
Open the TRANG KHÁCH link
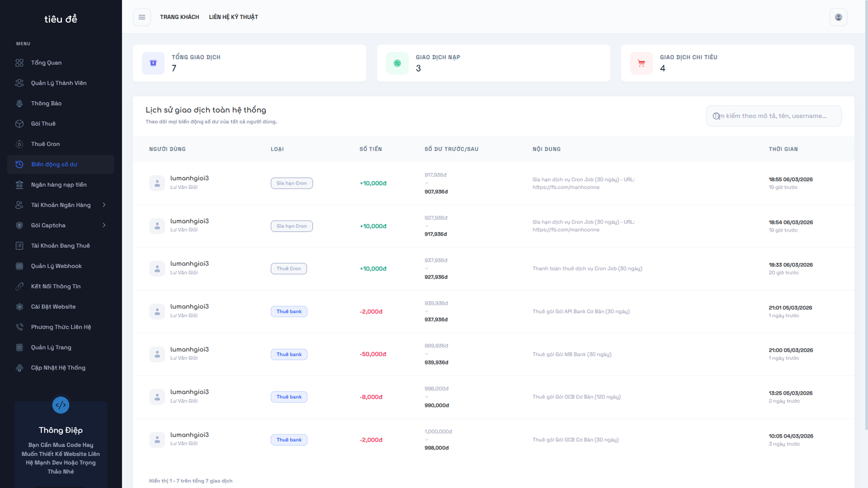(180, 17)
